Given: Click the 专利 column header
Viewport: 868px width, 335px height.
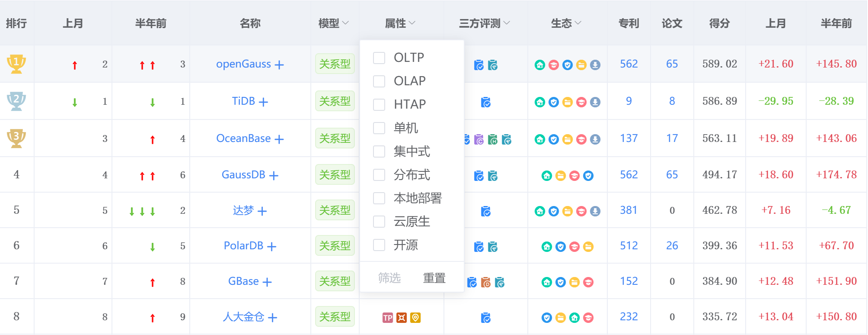Looking at the screenshot, I should [629, 23].
